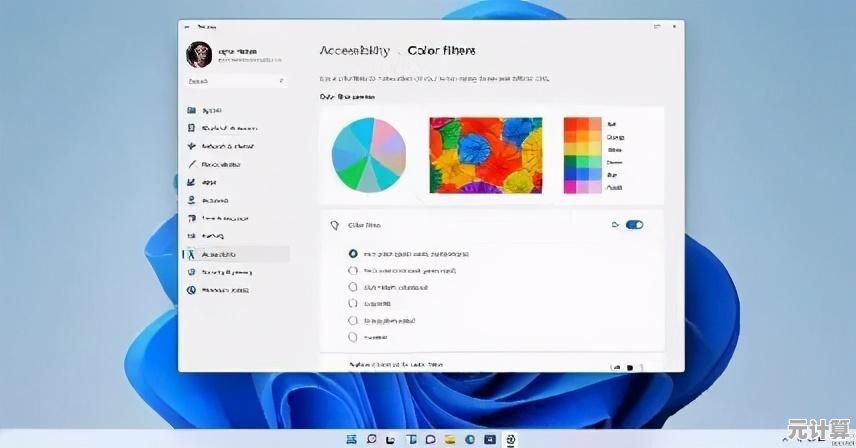Click the Start button on taskbar
This screenshot has height=448, width=856.
pyautogui.click(x=351, y=439)
